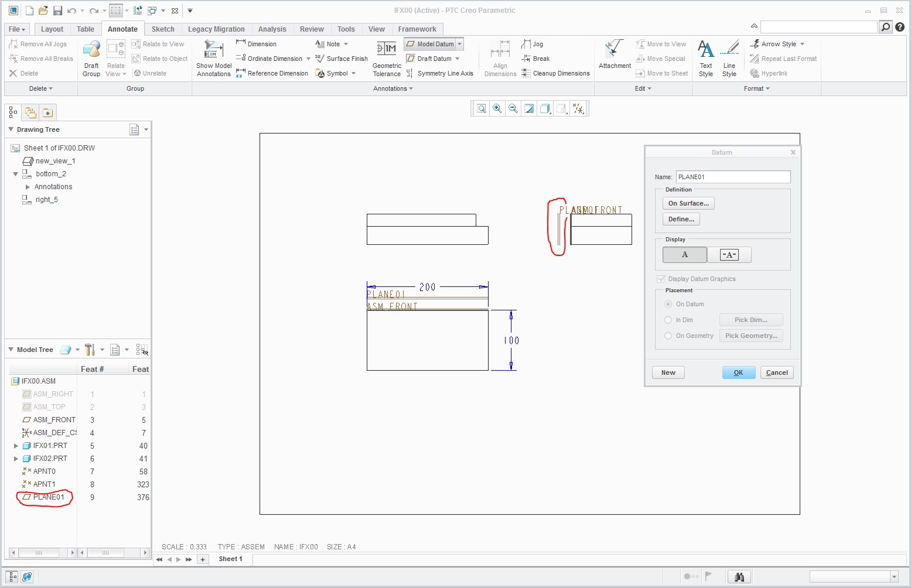911x588 pixels.
Task: Select plain 'A' datum display type
Action: tap(685, 255)
